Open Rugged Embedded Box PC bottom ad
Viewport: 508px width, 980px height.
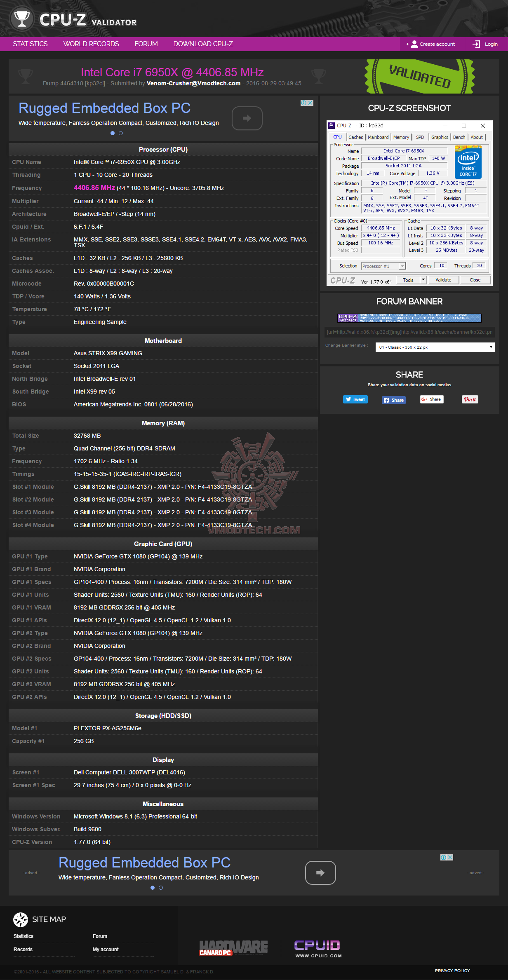(144, 863)
